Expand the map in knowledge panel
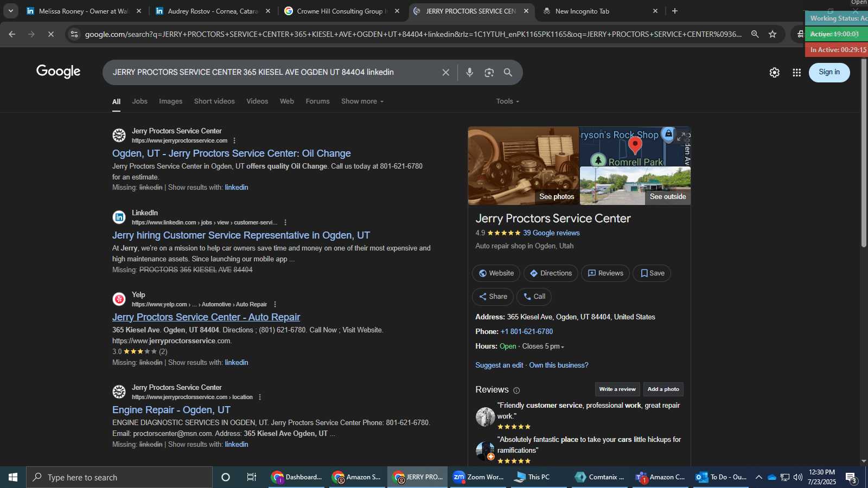The height and width of the screenshot is (488, 868). [x=682, y=137]
